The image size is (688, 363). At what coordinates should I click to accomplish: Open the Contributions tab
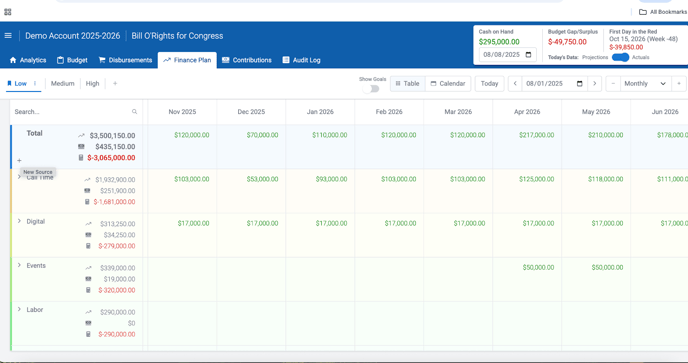click(247, 60)
